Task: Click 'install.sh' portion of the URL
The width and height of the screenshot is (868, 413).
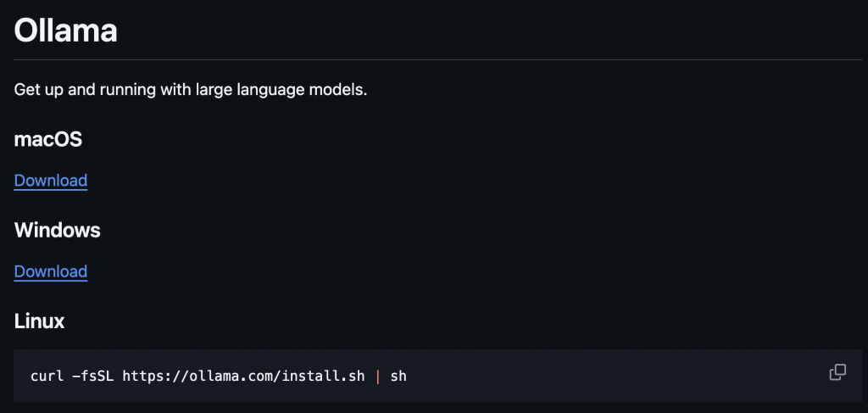Action: pyautogui.click(x=324, y=377)
